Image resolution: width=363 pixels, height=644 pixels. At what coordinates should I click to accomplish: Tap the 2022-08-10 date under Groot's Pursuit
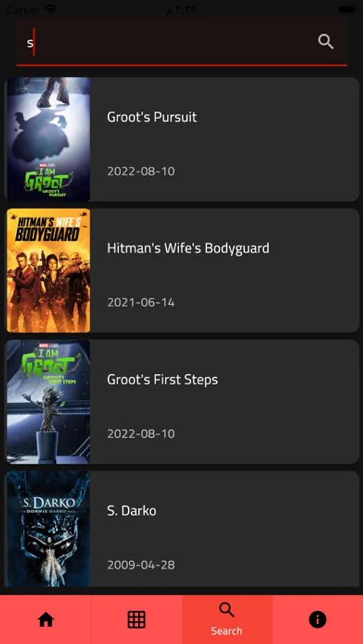pos(141,171)
